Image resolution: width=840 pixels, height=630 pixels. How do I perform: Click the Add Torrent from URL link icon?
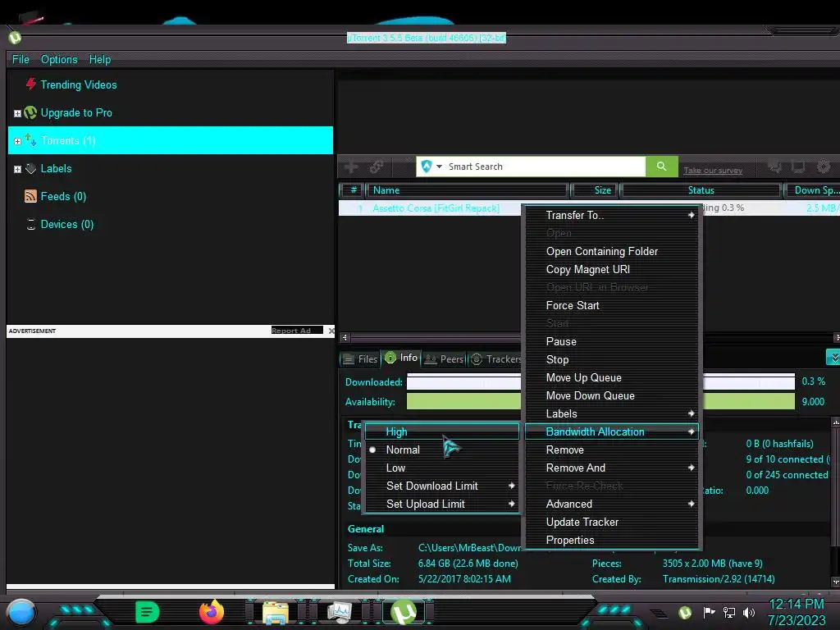[x=377, y=167]
